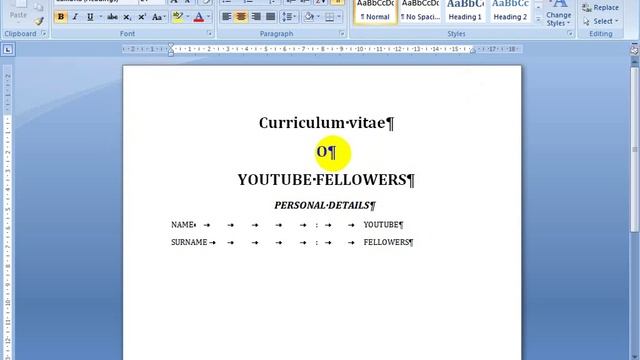Open the Font Color dropdown arrow
The width and height of the screenshot is (640, 360).
[209, 17]
